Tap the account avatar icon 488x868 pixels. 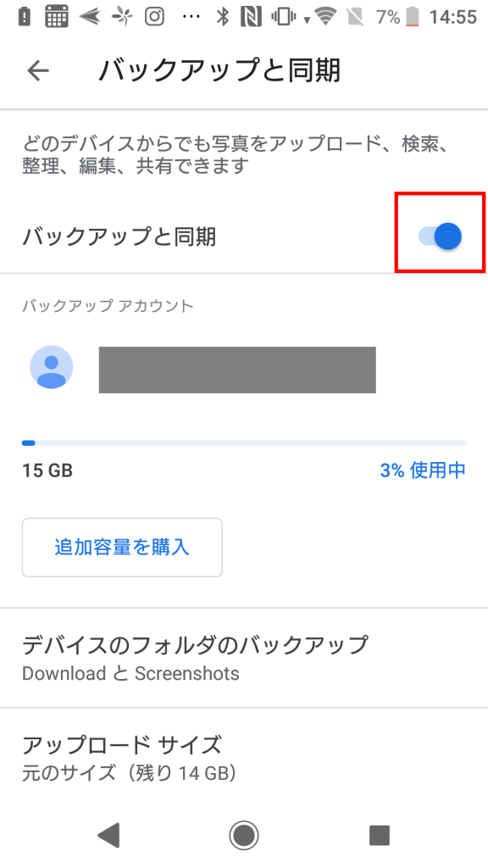[x=52, y=367]
